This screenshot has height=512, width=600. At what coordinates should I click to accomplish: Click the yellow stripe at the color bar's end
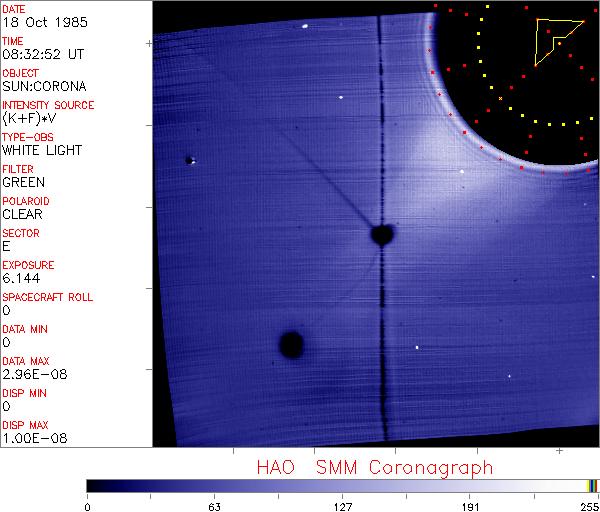pos(591,486)
